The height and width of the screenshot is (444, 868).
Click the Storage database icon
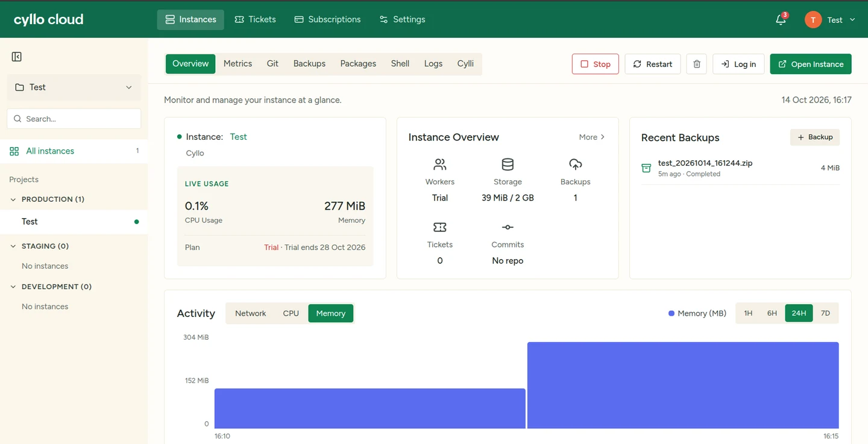click(508, 164)
